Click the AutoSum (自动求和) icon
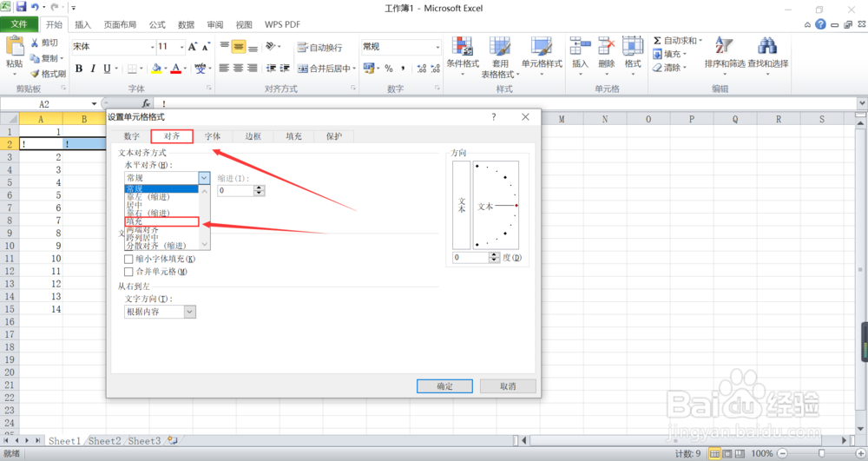 657,41
